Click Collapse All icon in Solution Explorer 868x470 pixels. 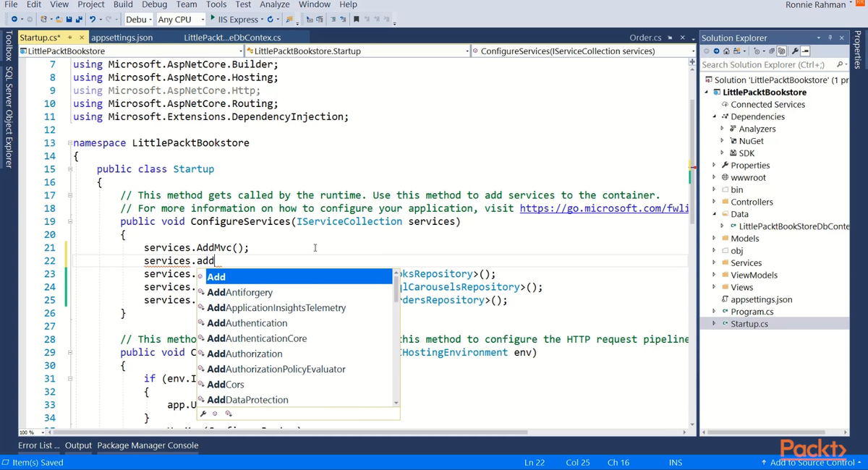click(x=773, y=51)
